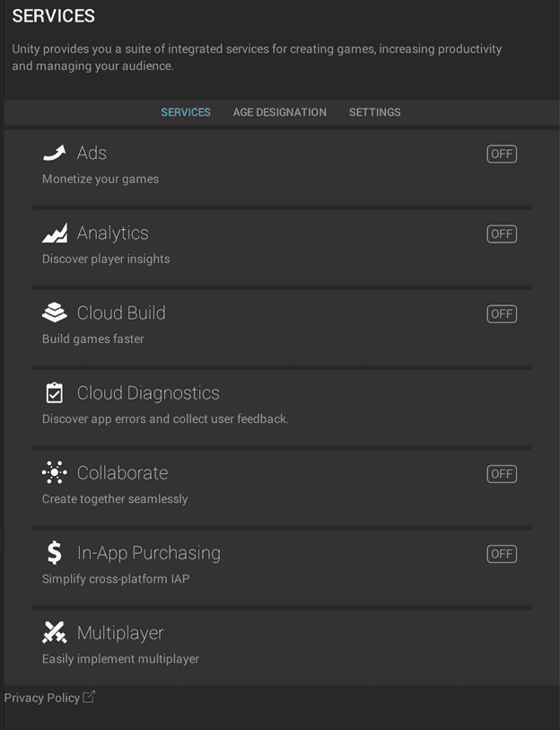Viewport: 560px width, 730px height.
Task: Toggle Cloud Build on
Action: coord(501,313)
